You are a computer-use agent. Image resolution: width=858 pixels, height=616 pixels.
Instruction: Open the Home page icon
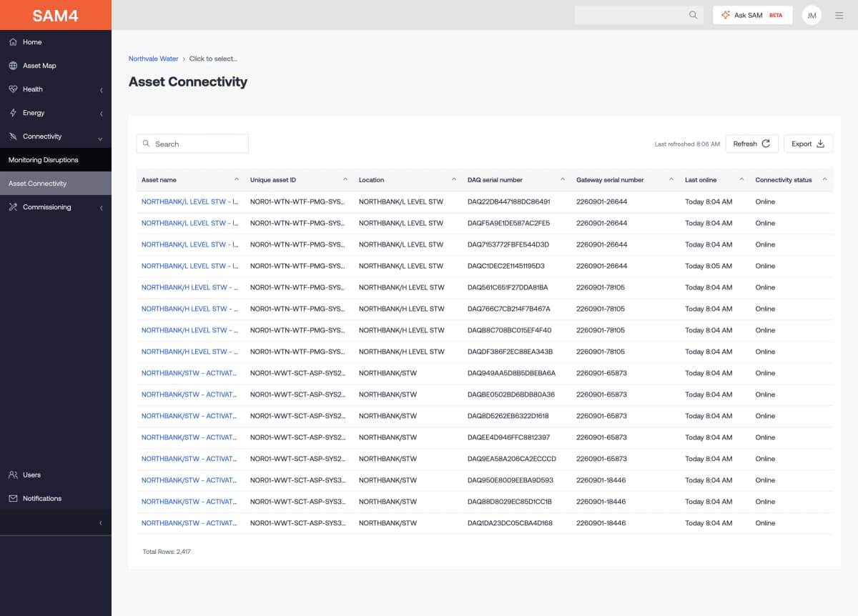click(13, 42)
